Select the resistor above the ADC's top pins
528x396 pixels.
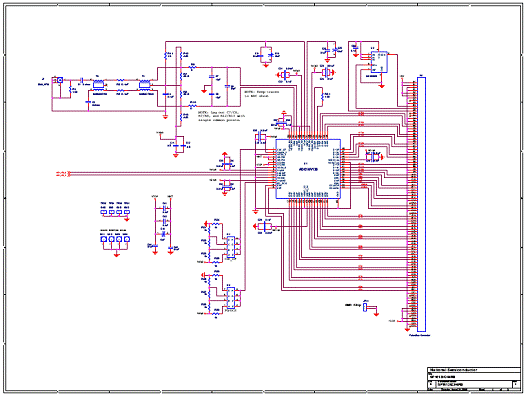click(x=322, y=97)
